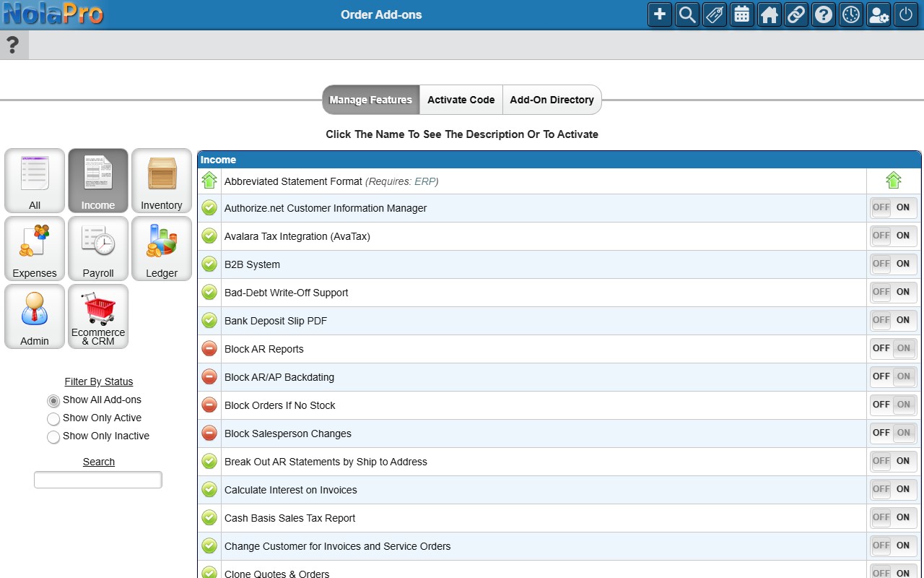Toggle Bank Deposit Slip PDF switch
The height and width of the screenshot is (578, 924).
894,320
